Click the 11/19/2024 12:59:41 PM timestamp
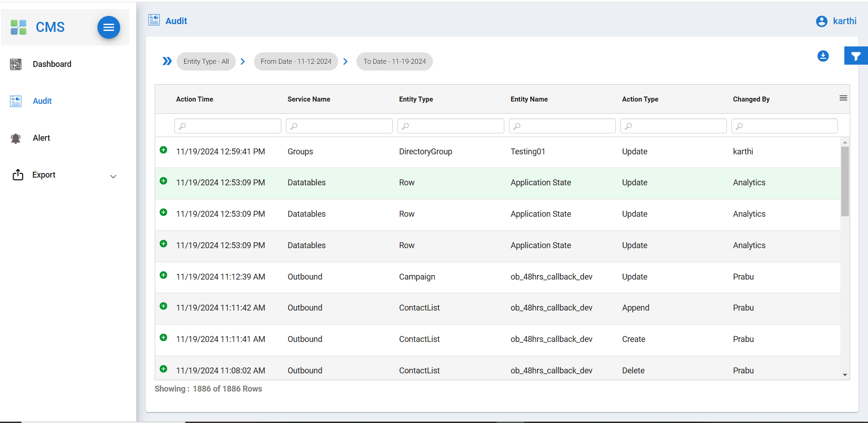This screenshot has height=423, width=868. pyautogui.click(x=220, y=152)
